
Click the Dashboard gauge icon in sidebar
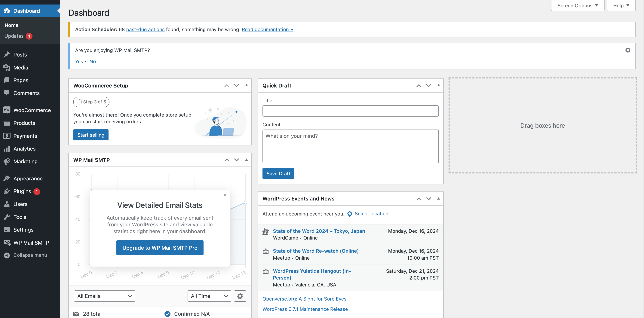7,11
